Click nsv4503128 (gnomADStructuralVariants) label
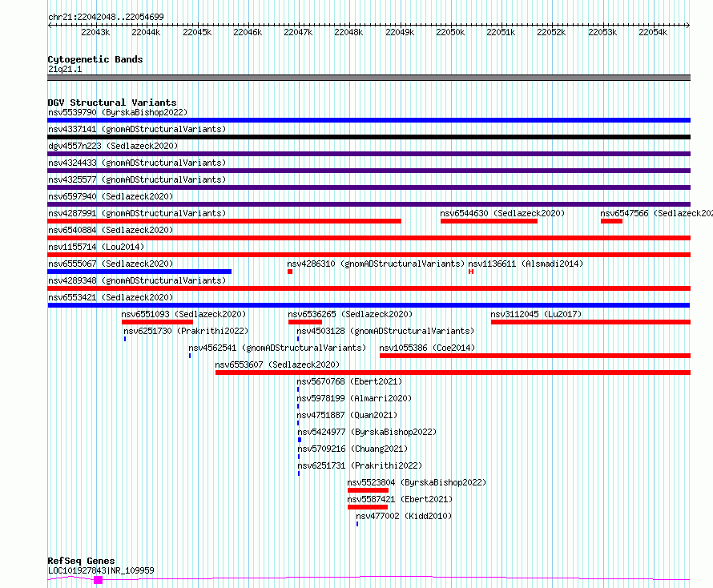This screenshot has height=588, width=713. coord(385,331)
